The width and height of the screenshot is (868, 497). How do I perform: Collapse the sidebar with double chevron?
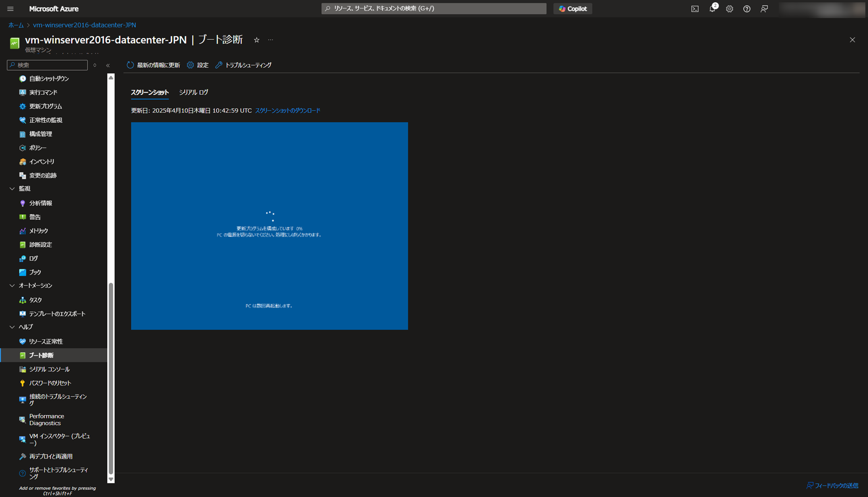coord(108,65)
